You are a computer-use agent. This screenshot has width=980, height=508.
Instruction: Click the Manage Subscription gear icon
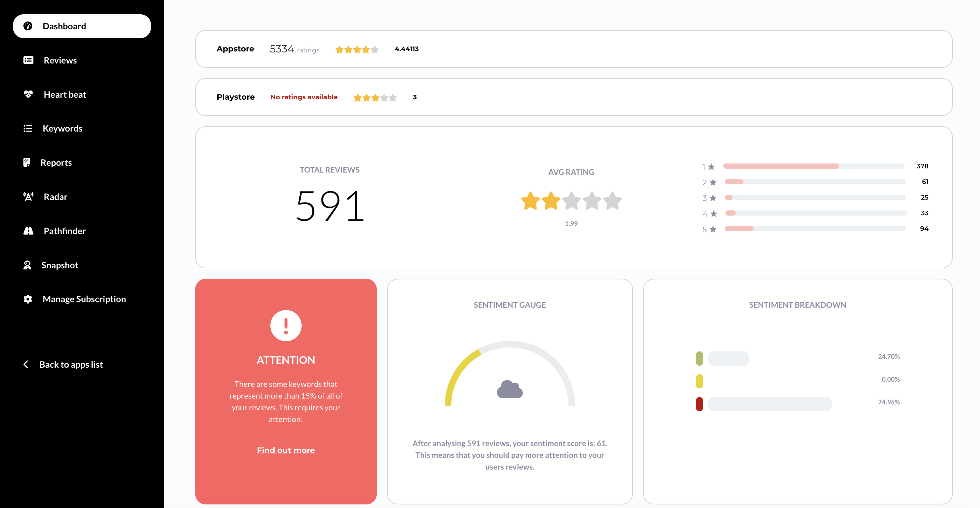click(x=28, y=299)
